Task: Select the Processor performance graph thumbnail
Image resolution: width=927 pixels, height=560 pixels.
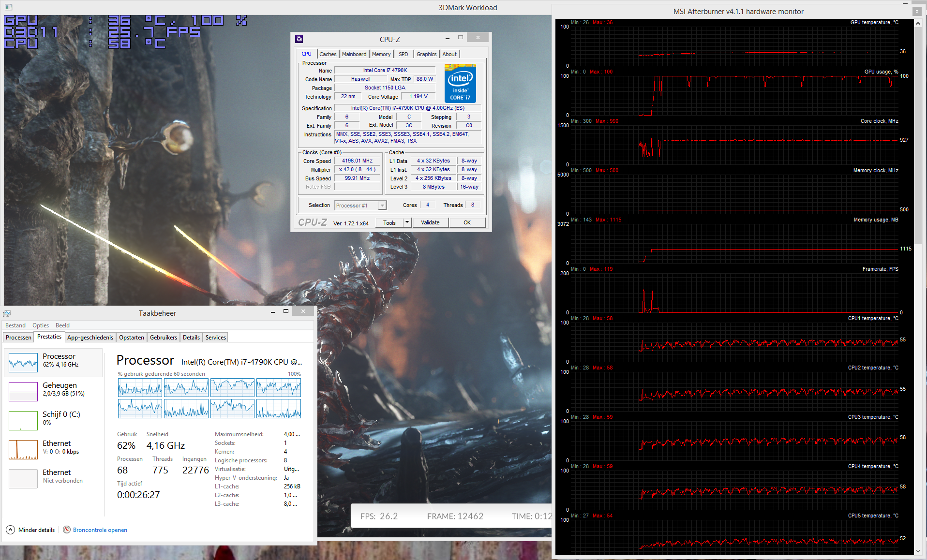Action: click(x=23, y=362)
